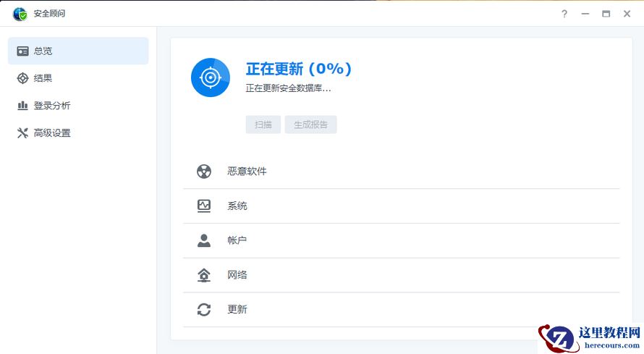This screenshot has width=644, height=354.
Task: Open the 登录分析 section
Action: (52, 106)
